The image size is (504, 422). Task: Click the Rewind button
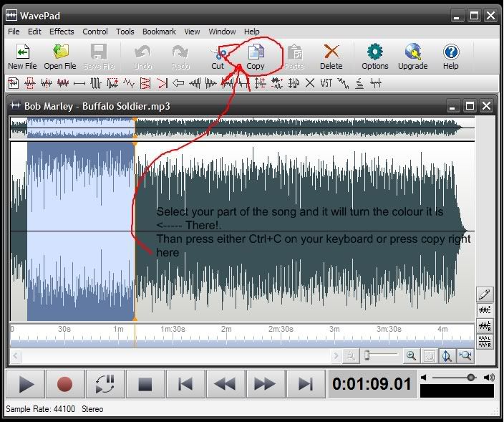click(225, 384)
